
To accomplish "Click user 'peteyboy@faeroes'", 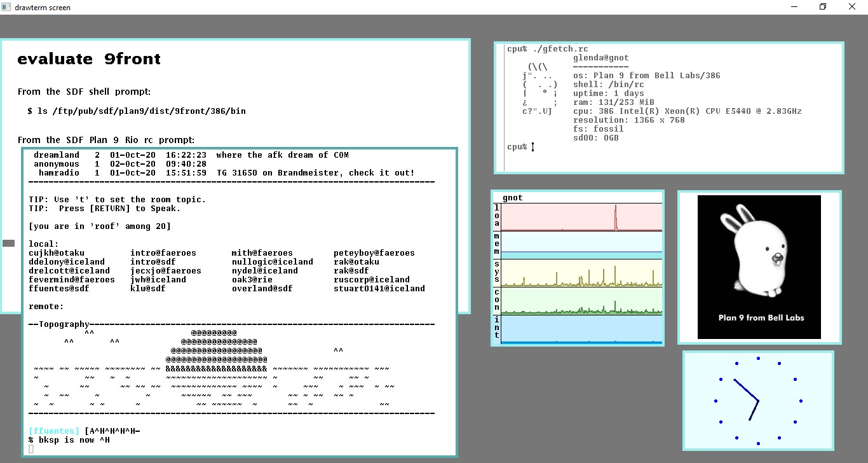I will point(374,253).
